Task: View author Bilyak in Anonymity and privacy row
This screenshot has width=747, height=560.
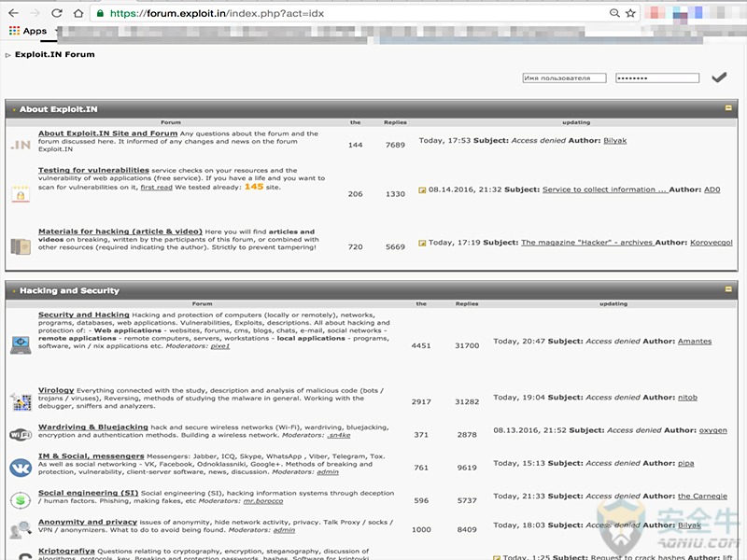Action: pyautogui.click(x=689, y=525)
